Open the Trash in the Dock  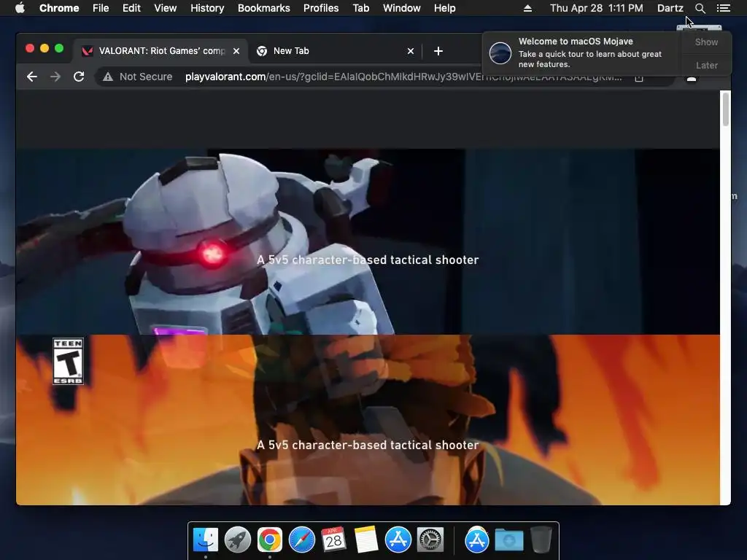click(x=541, y=540)
